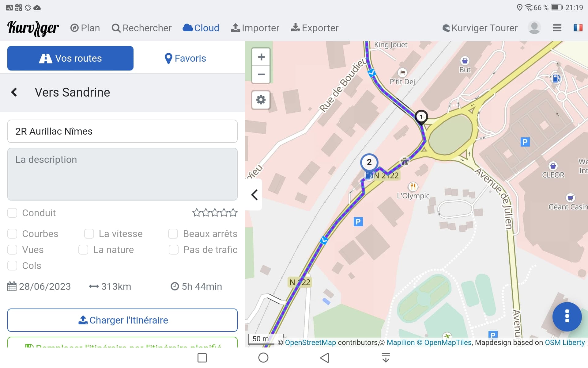Check the Conduit checkbox
The image size is (588, 368).
coord(12,213)
